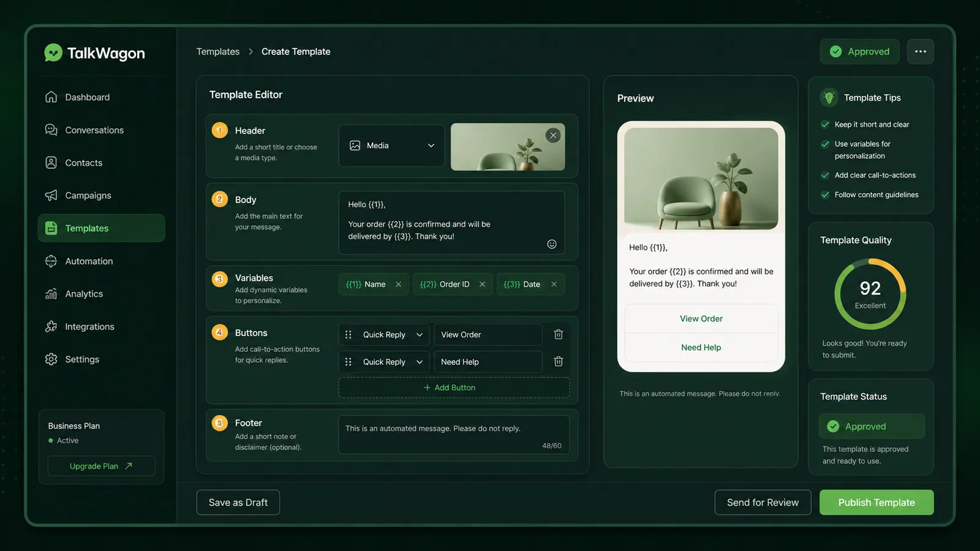
Task: Click the 'Business Plan' label
Action: [74, 425]
